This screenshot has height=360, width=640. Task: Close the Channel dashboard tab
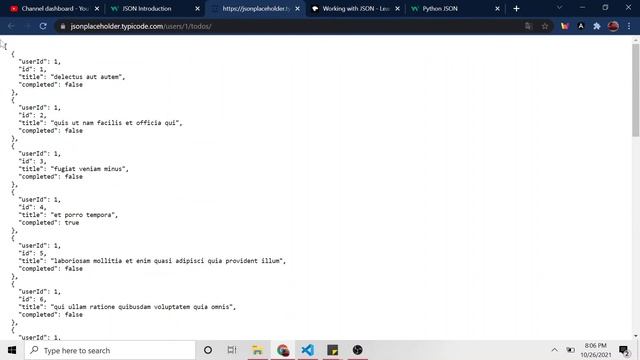tap(97, 9)
